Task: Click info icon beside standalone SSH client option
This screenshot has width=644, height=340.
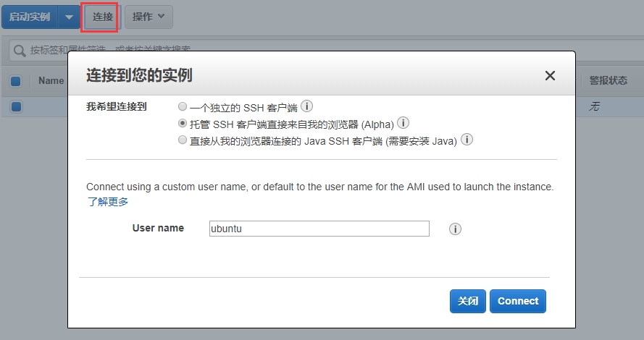Action: [306, 106]
